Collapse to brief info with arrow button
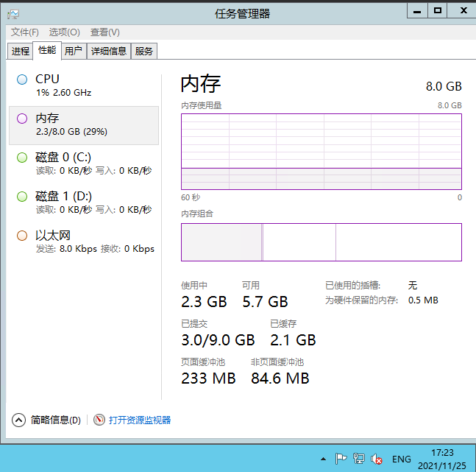This screenshot has width=476, height=472. click(19, 420)
